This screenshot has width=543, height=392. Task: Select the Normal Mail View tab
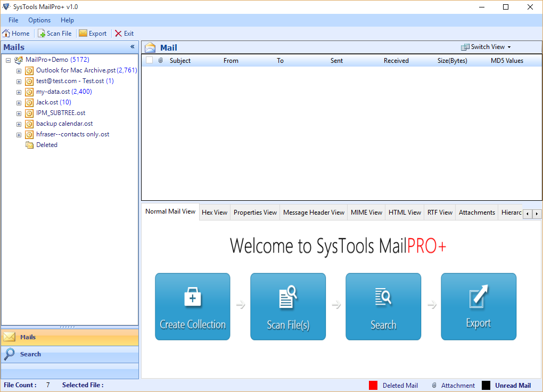pos(170,211)
